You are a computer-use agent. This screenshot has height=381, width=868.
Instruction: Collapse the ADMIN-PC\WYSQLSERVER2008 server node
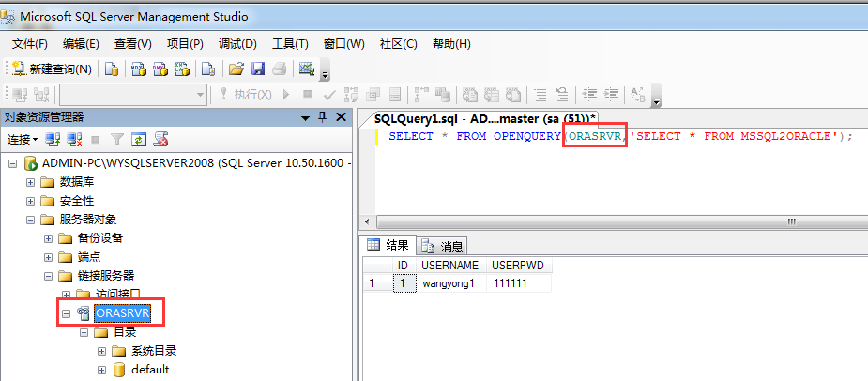13,164
